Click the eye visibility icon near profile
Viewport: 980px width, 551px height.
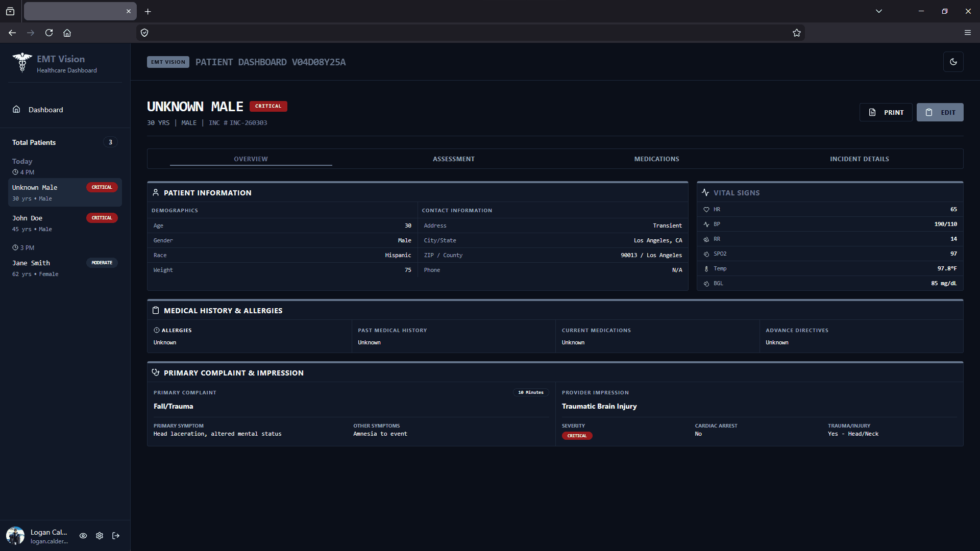tap(83, 536)
